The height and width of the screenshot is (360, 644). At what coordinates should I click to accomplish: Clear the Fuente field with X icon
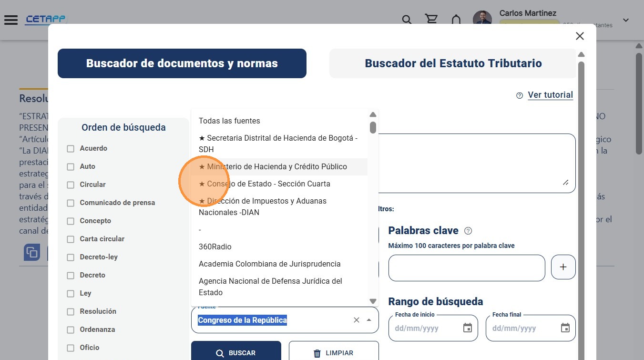pos(357,320)
